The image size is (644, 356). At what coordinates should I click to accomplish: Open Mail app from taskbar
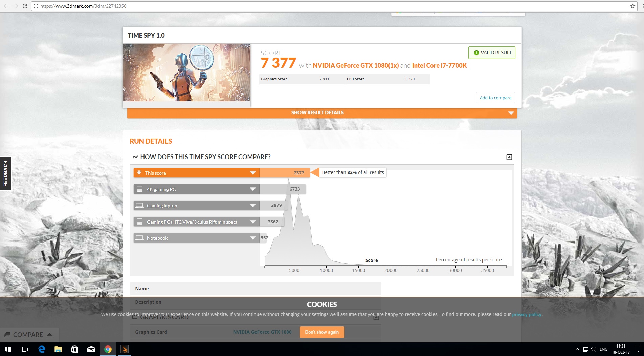click(x=91, y=349)
